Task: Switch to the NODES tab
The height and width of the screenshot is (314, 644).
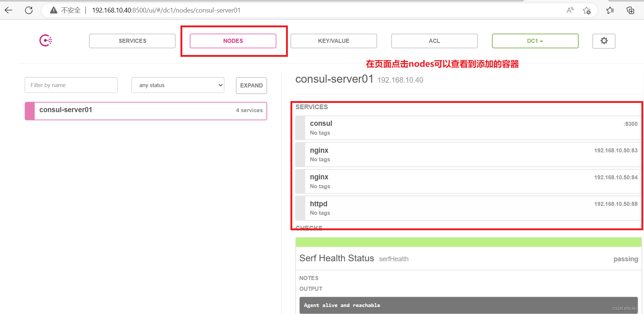Action: 233,41
